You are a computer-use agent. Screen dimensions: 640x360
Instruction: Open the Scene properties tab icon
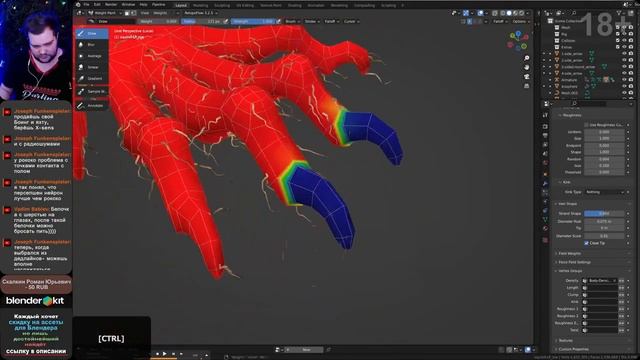545,153
